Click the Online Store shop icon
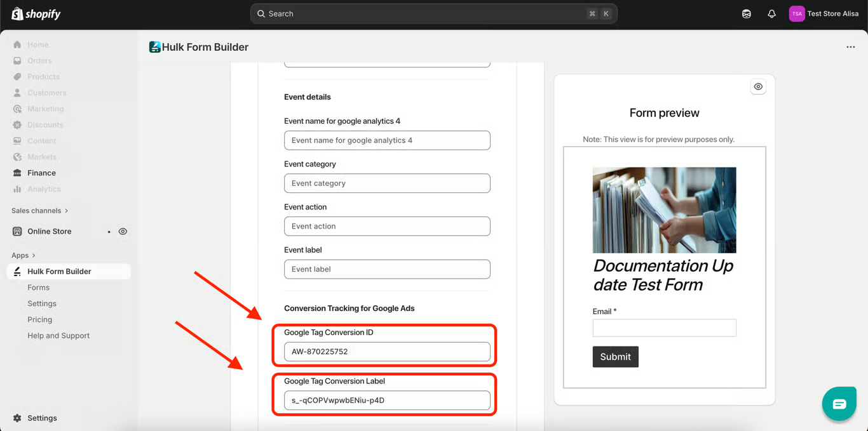 coord(17,231)
